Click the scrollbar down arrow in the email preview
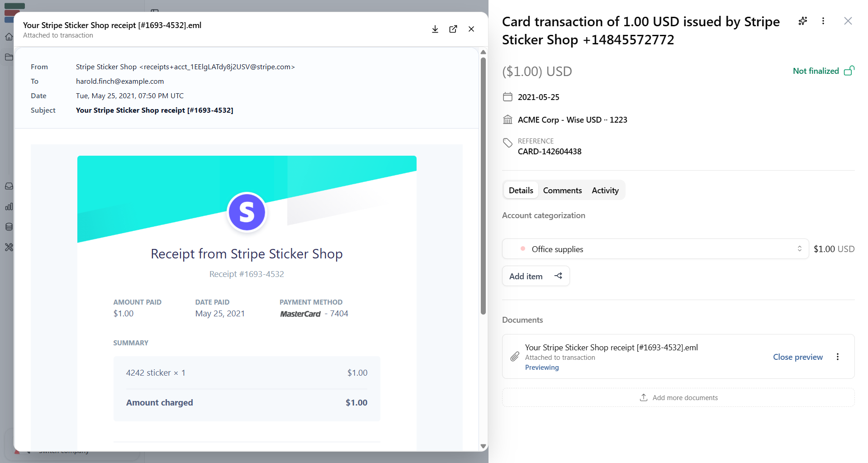The height and width of the screenshot is (463, 868). (x=483, y=446)
